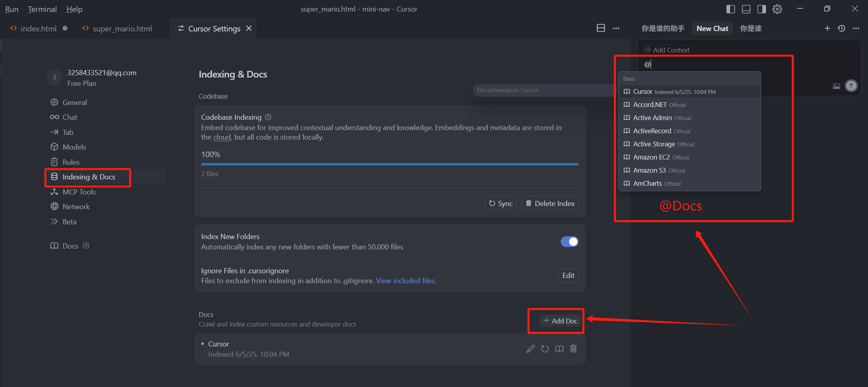
Task: Open MCP Tools settings section
Action: click(79, 192)
